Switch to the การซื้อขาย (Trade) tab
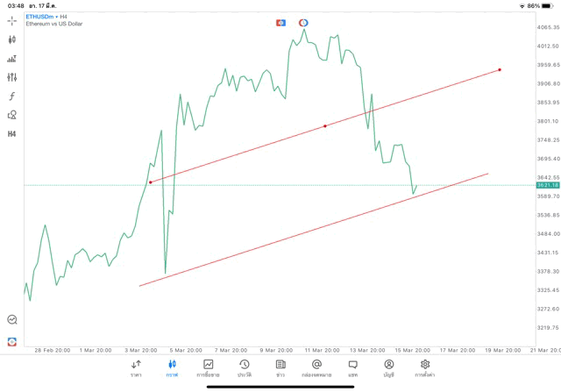This screenshot has width=561, height=392. [208, 368]
